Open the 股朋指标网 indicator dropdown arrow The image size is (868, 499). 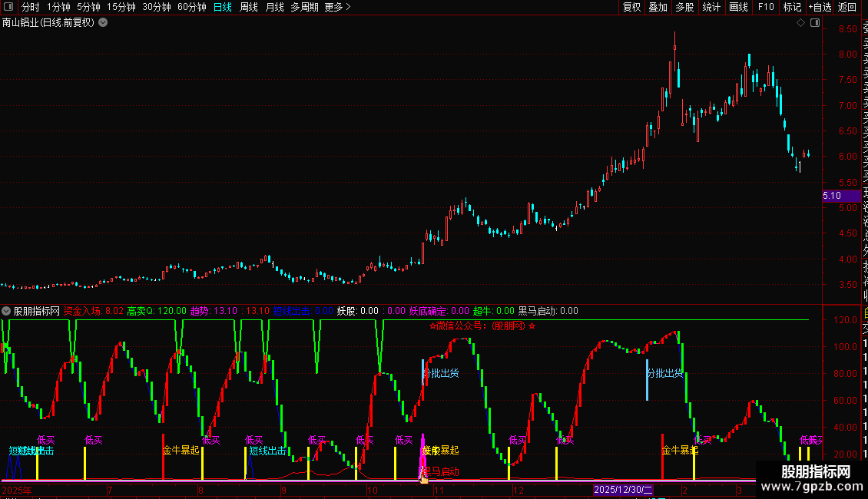6,311
